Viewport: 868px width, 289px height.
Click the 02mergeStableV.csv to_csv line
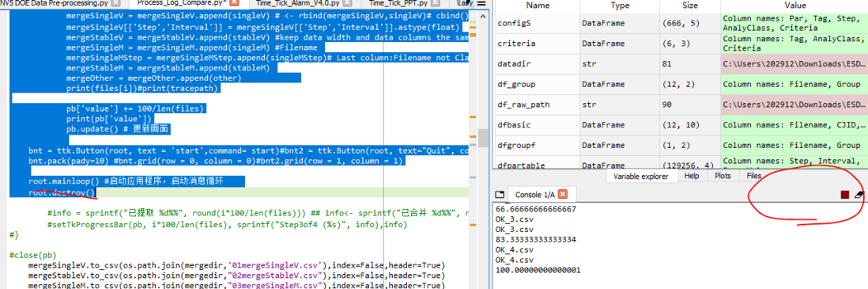(236, 276)
